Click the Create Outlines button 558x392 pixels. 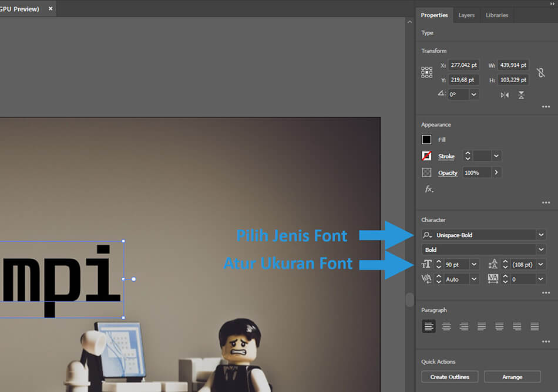[x=449, y=377]
